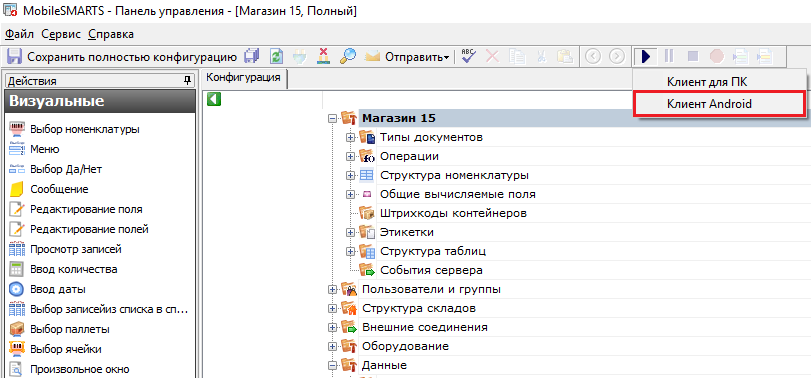Select the Типы документов tree item label
The image size is (811, 378).
(x=431, y=138)
